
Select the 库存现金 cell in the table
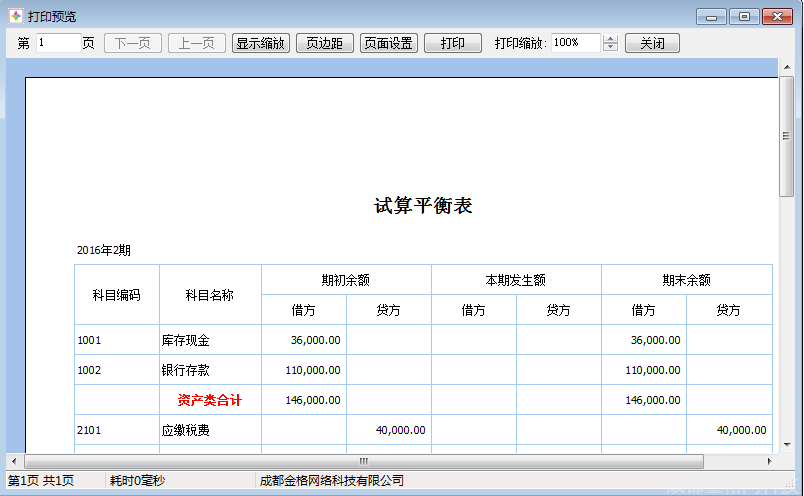(186, 340)
